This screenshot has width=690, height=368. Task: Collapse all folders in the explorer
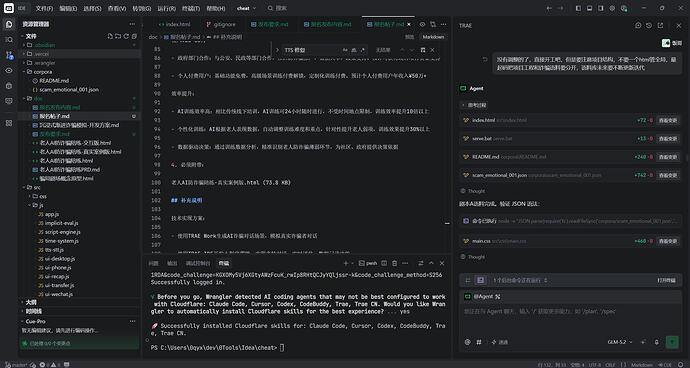pos(134,36)
